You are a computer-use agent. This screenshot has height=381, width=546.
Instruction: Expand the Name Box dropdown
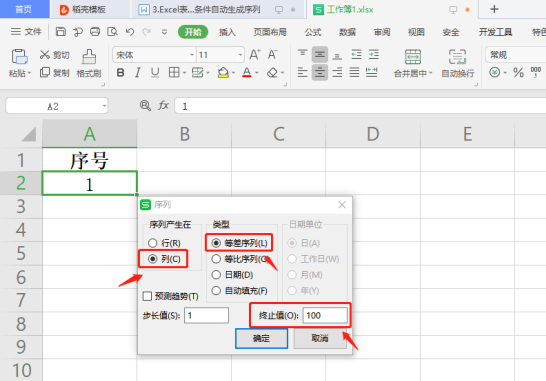pyautogui.click(x=104, y=106)
